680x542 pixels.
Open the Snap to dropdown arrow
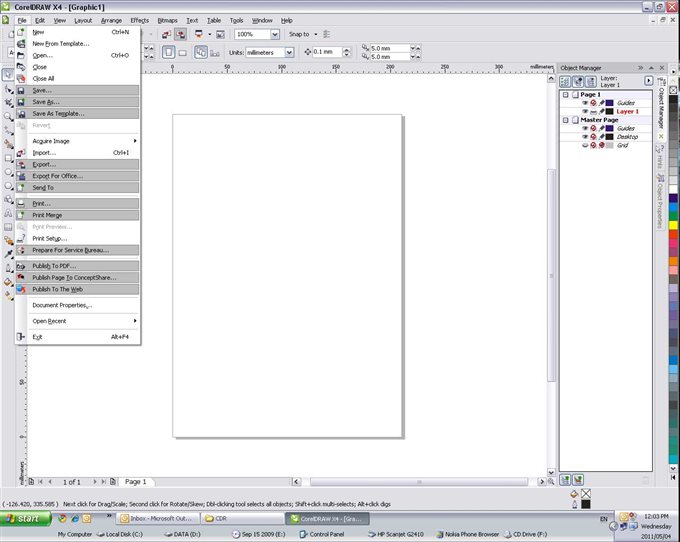pos(315,34)
